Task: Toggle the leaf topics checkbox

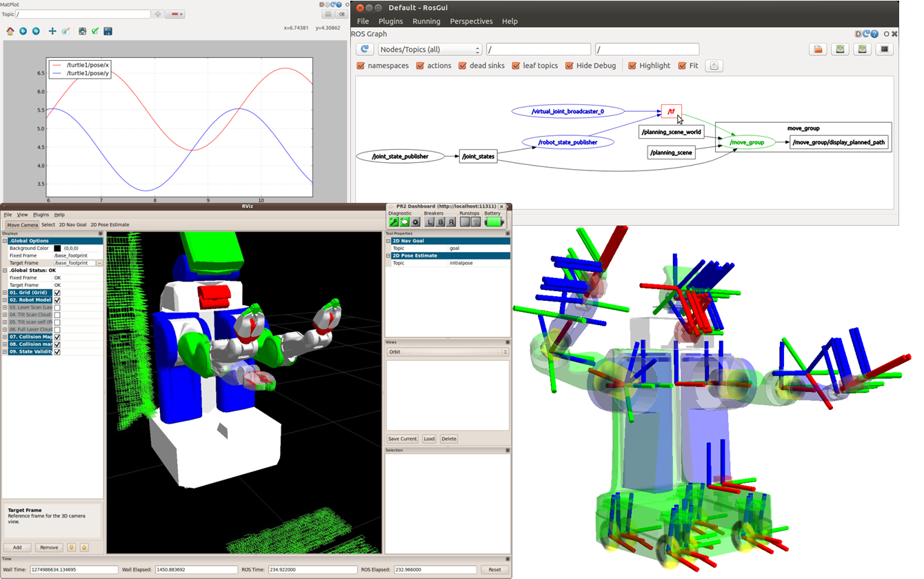Action: 516,66
